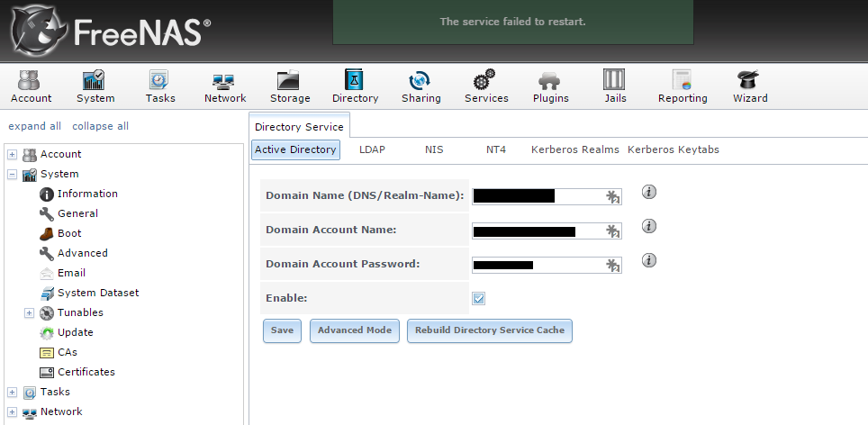Image resolution: width=868 pixels, height=425 pixels.
Task: Click the Save button
Action: [x=282, y=330]
